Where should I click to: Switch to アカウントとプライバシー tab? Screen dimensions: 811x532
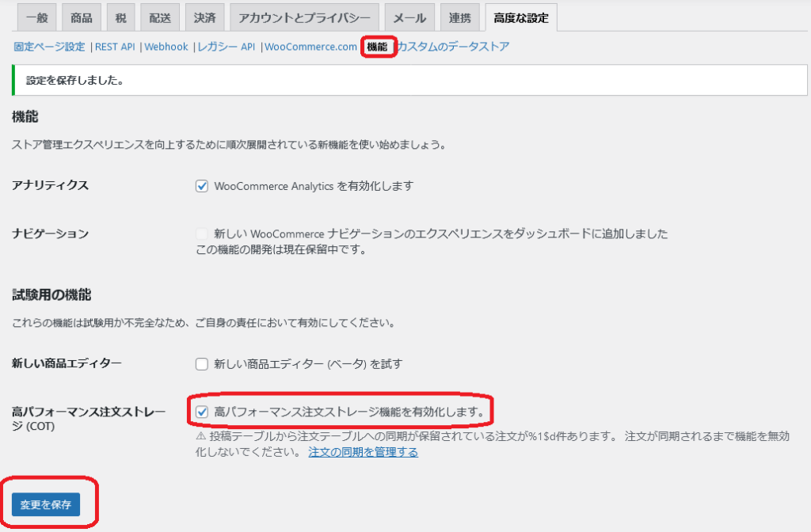[x=304, y=17]
